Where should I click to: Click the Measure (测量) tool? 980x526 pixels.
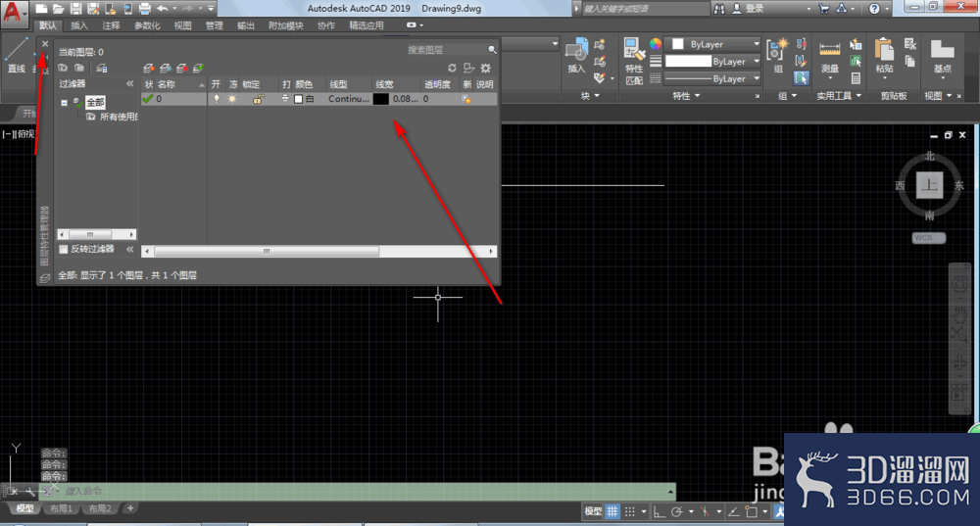click(x=829, y=58)
